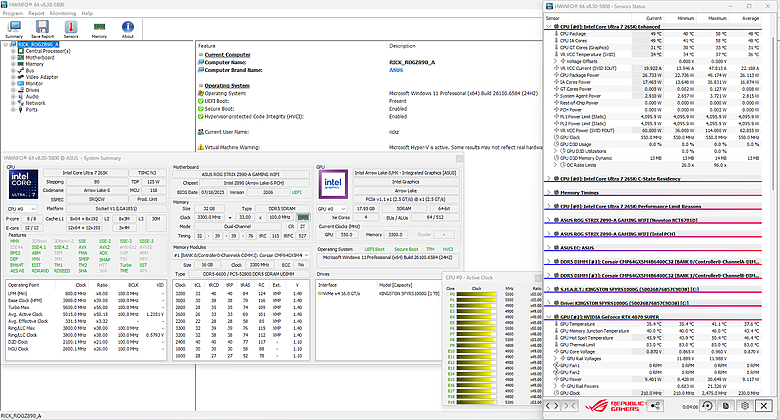
Task: Open the About info icon
Action: pyautogui.click(x=128, y=29)
